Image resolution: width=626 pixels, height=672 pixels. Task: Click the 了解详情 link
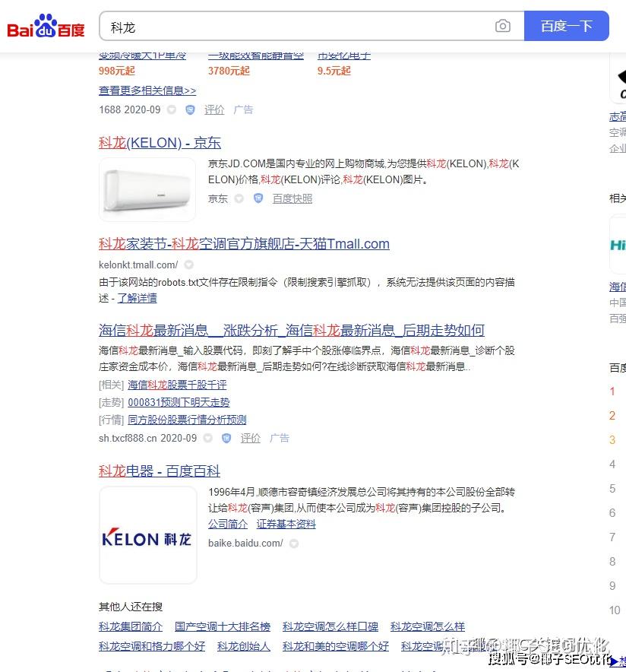point(137,298)
